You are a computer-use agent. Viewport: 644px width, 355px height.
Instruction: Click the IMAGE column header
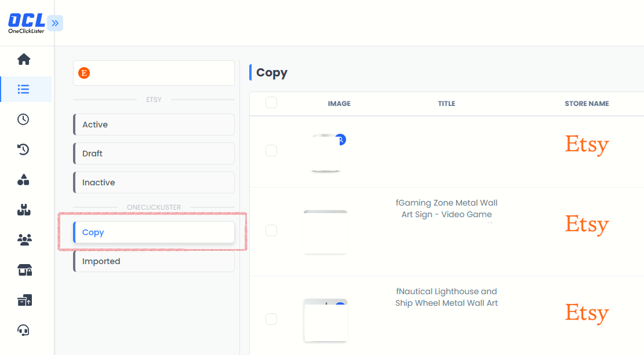click(x=339, y=104)
